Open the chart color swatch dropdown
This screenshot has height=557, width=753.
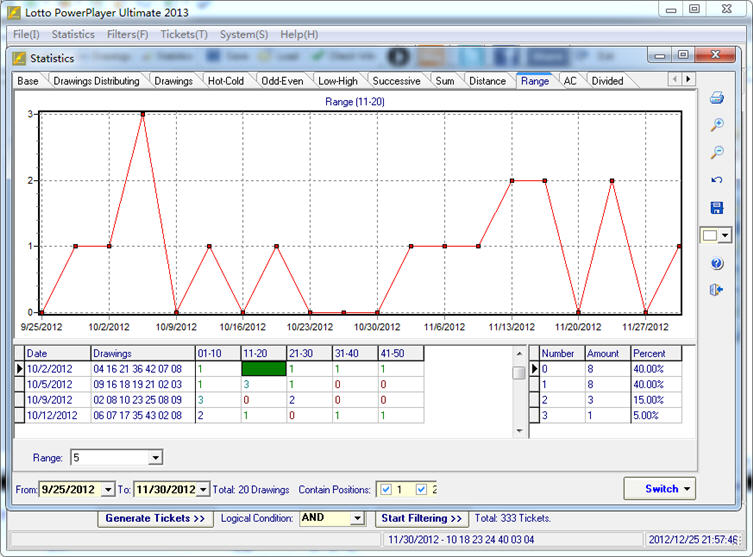(725, 235)
